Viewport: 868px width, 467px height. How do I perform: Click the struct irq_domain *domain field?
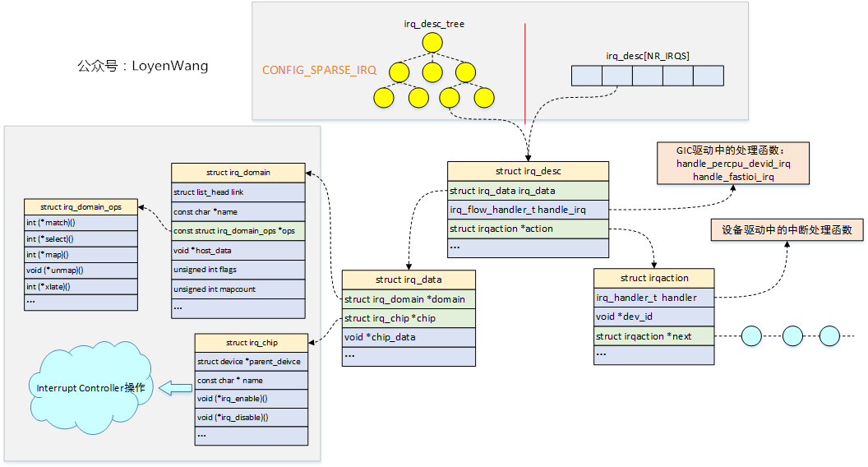409,298
